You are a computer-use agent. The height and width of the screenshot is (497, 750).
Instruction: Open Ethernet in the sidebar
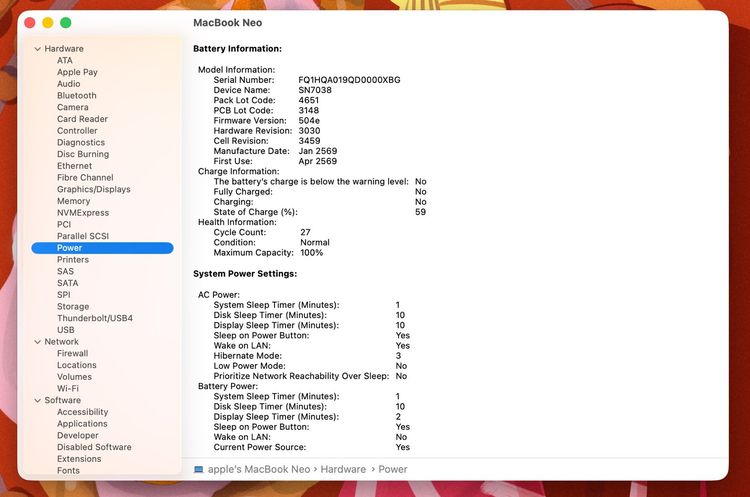coord(74,166)
